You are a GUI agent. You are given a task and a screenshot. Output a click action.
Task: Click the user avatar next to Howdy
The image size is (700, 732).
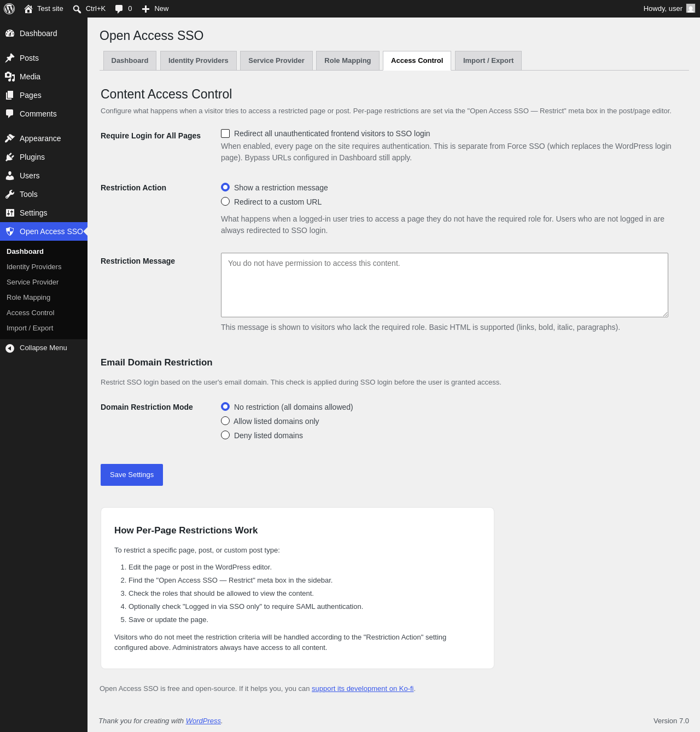click(x=691, y=8)
